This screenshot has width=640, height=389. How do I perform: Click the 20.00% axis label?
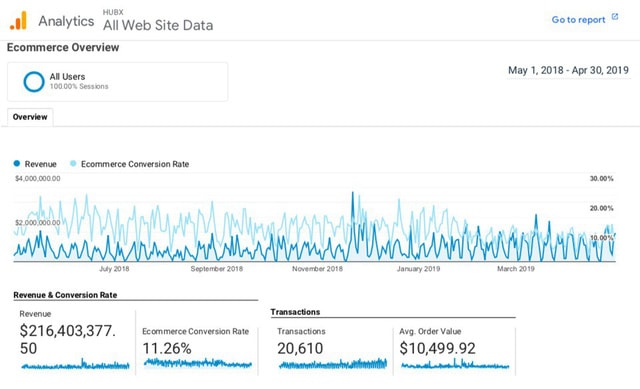pyautogui.click(x=601, y=208)
